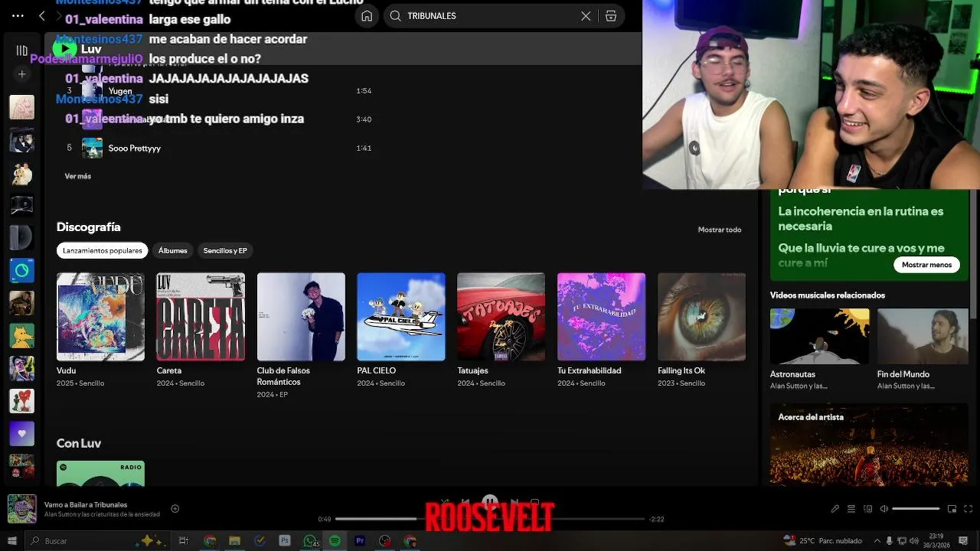
Task: Collapse lyrics with Mostrar menos
Action: (x=926, y=265)
